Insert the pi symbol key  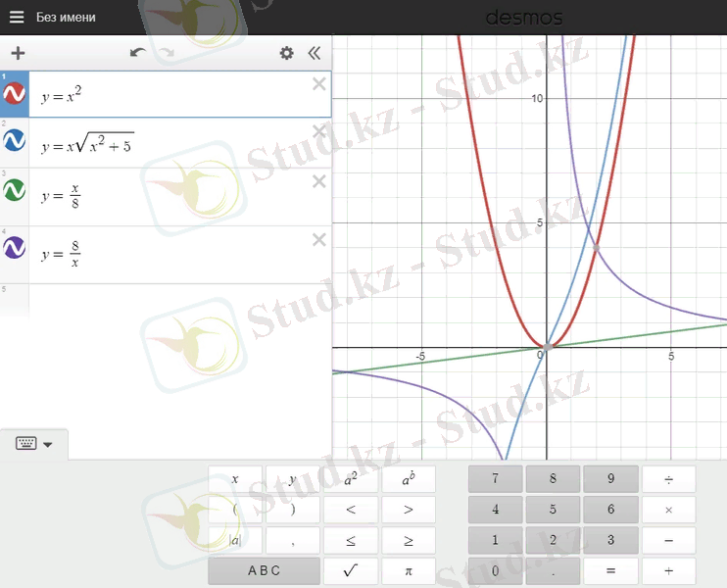pyautogui.click(x=408, y=571)
